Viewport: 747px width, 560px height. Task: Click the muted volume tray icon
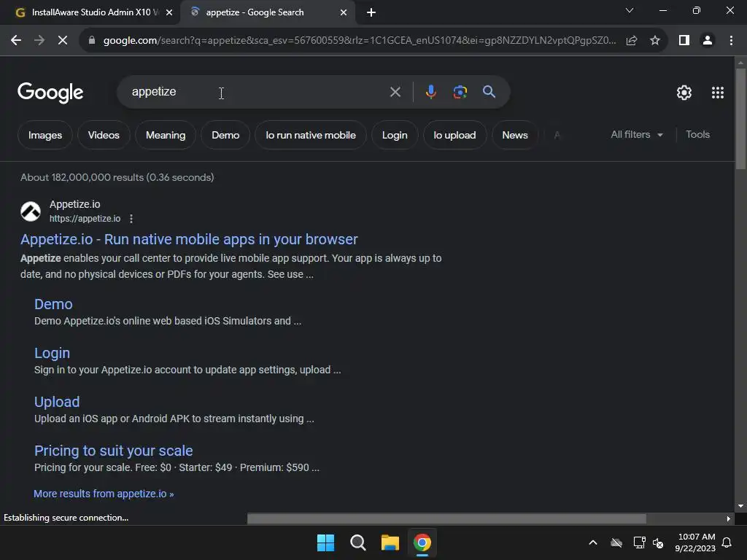658,542
